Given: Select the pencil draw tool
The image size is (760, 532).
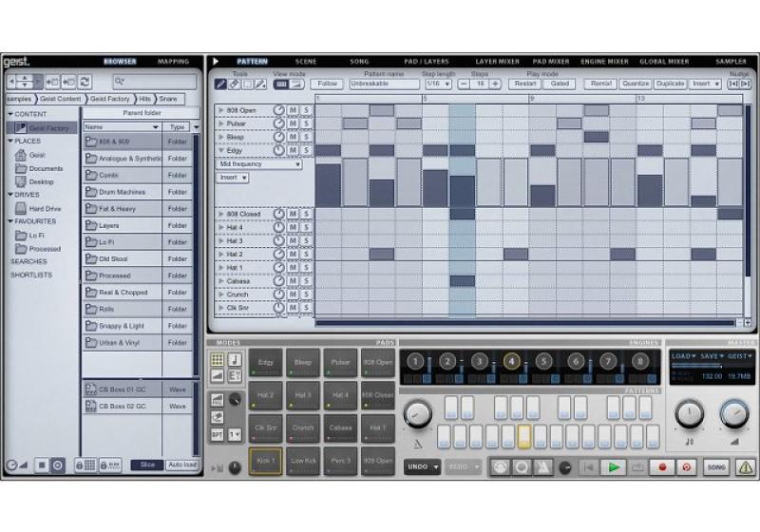Looking at the screenshot, I should coord(221,84).
